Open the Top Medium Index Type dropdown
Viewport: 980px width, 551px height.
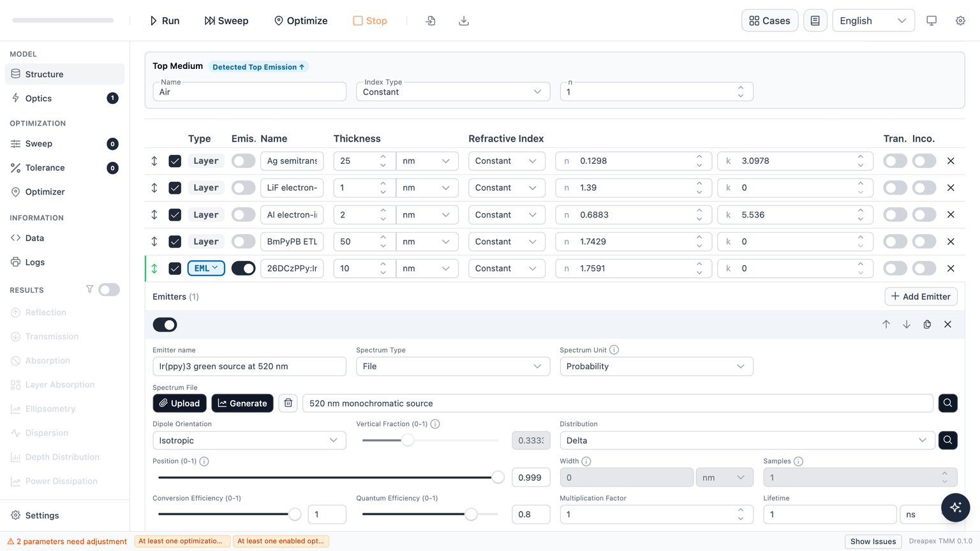(x=452, y=92)
